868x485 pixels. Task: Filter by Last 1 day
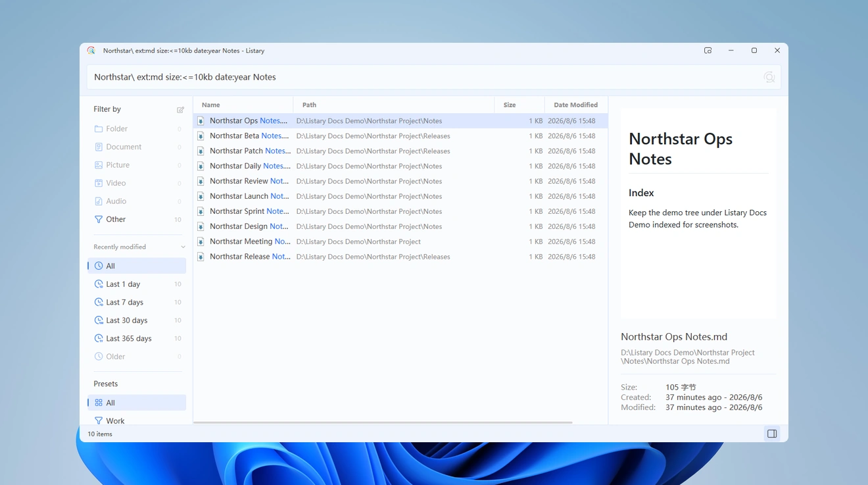pyautogui.click(x=137, y=284)
